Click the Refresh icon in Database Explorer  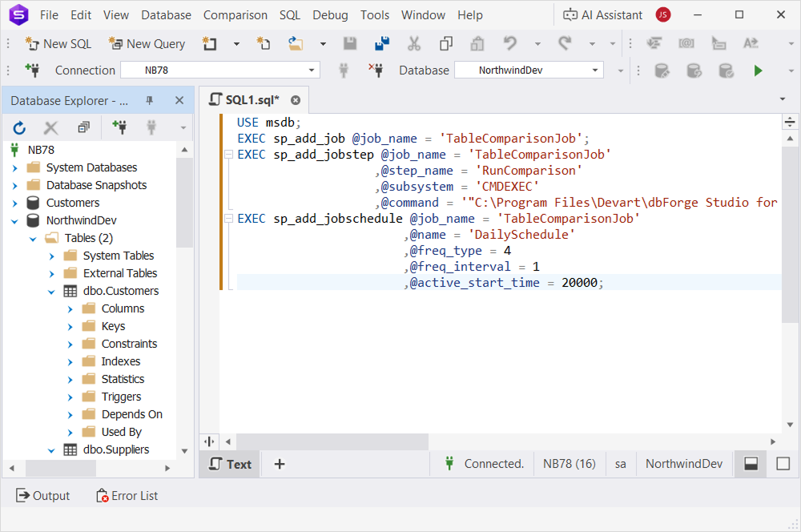click(20, 127)
